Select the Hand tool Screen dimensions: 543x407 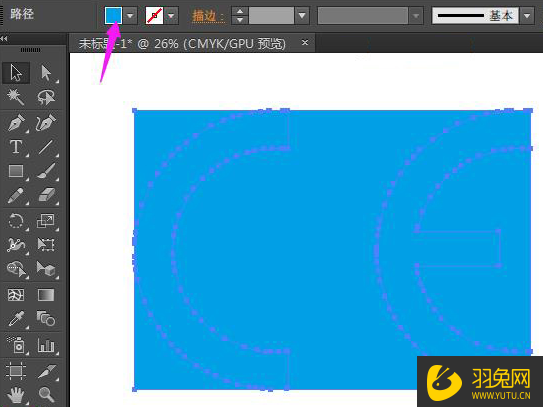click(16, 394)
